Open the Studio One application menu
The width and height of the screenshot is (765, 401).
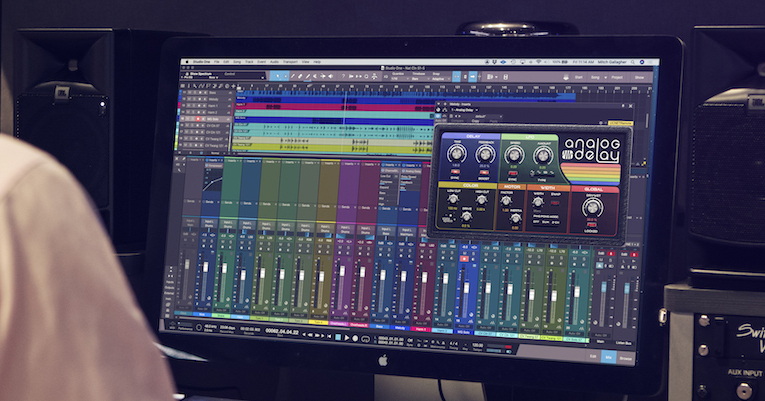(x=202, y=62)
